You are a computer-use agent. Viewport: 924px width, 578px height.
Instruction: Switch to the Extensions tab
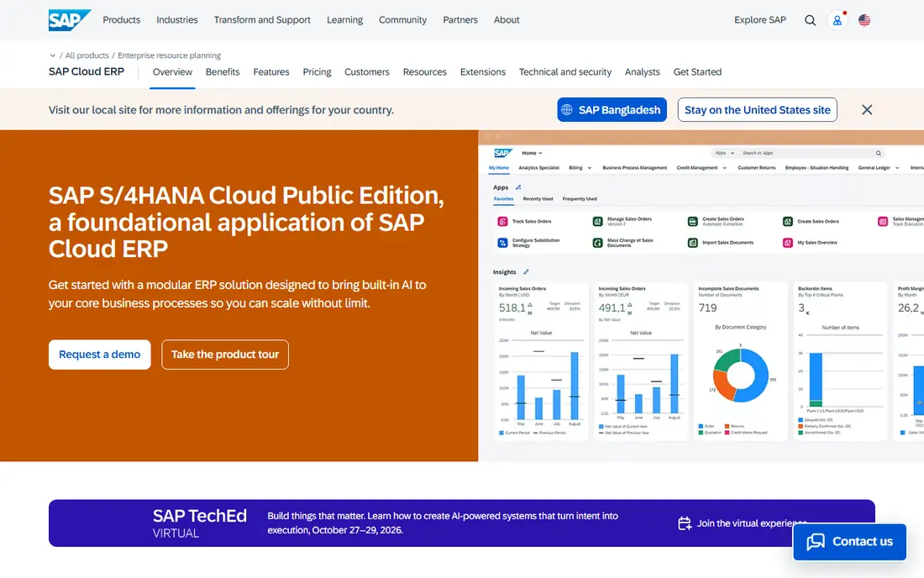(x=483, y=72)
